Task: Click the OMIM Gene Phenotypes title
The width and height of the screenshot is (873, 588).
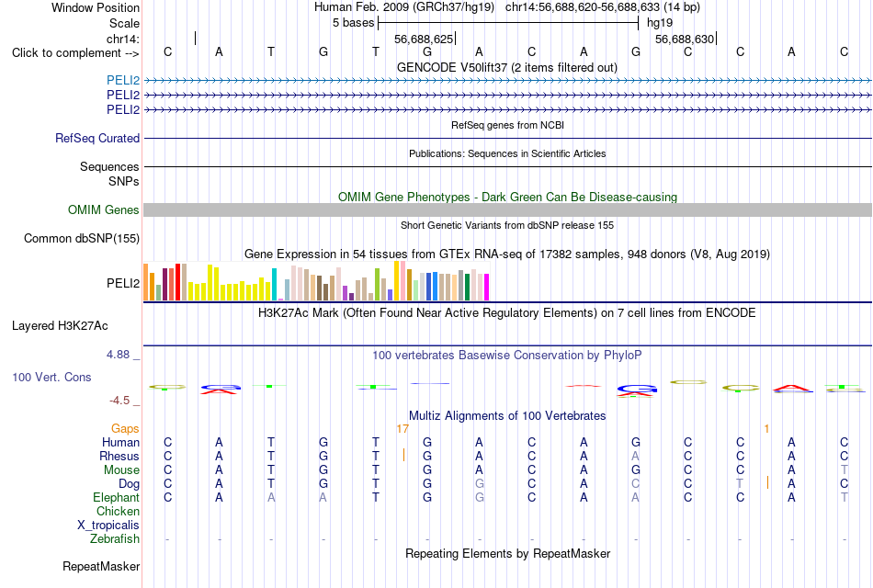Action: coord(508,198)
